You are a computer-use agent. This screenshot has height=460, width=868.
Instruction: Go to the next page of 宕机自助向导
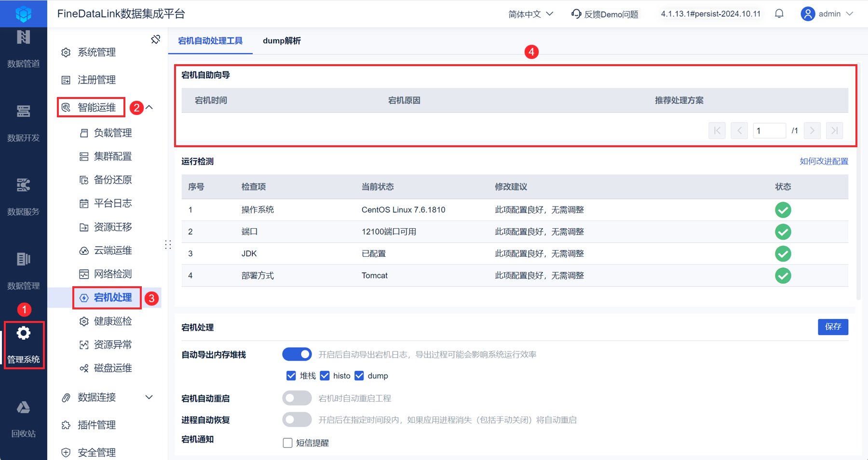[812, 130]
